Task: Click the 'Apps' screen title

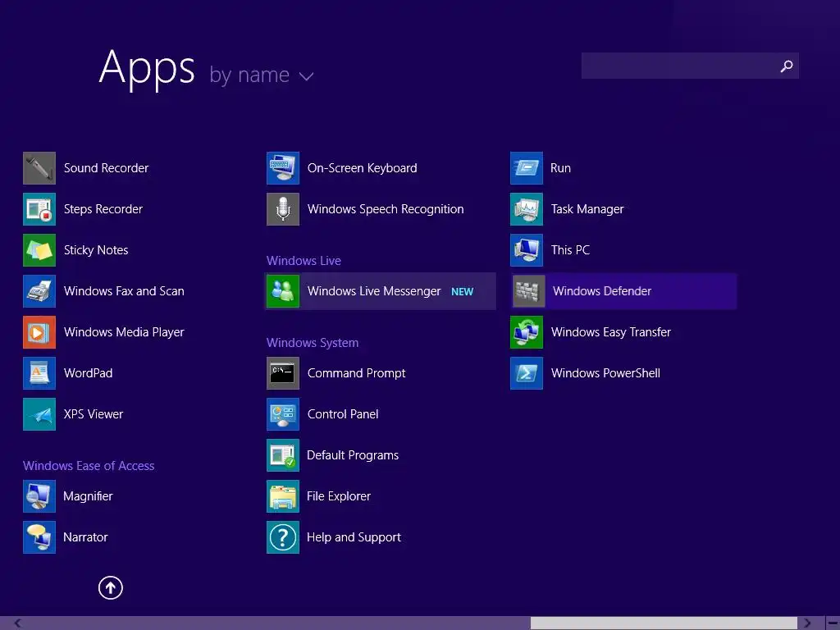Action: pyautogui.click(x=148, y=68)
